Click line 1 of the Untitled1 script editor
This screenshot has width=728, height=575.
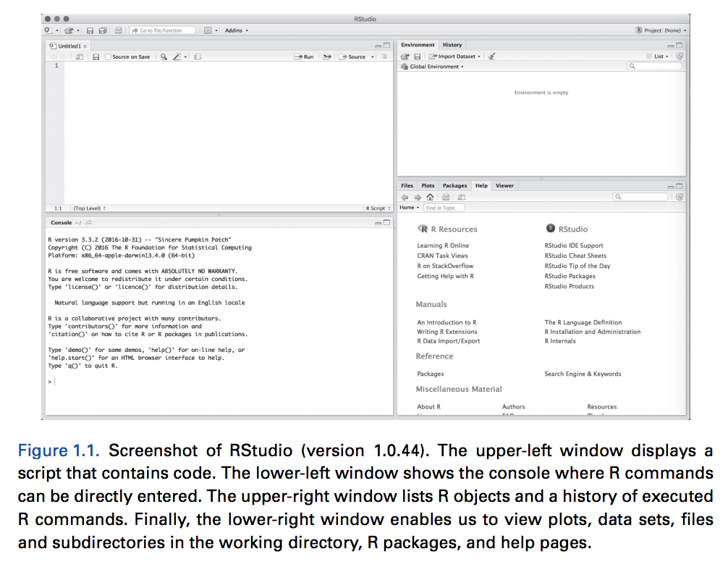tap(229, 66)
